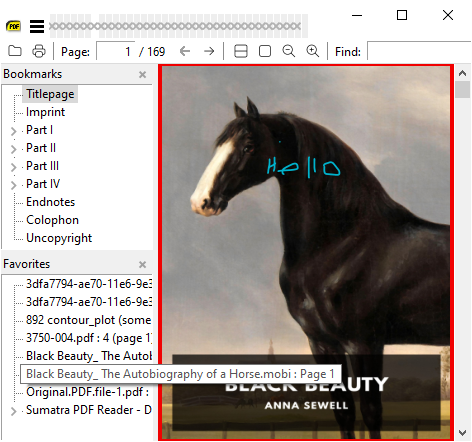This screenshot has width=472, height=442.
Task: Open the Black Beauty_ The Autobiography favorite
Action: 89,356
